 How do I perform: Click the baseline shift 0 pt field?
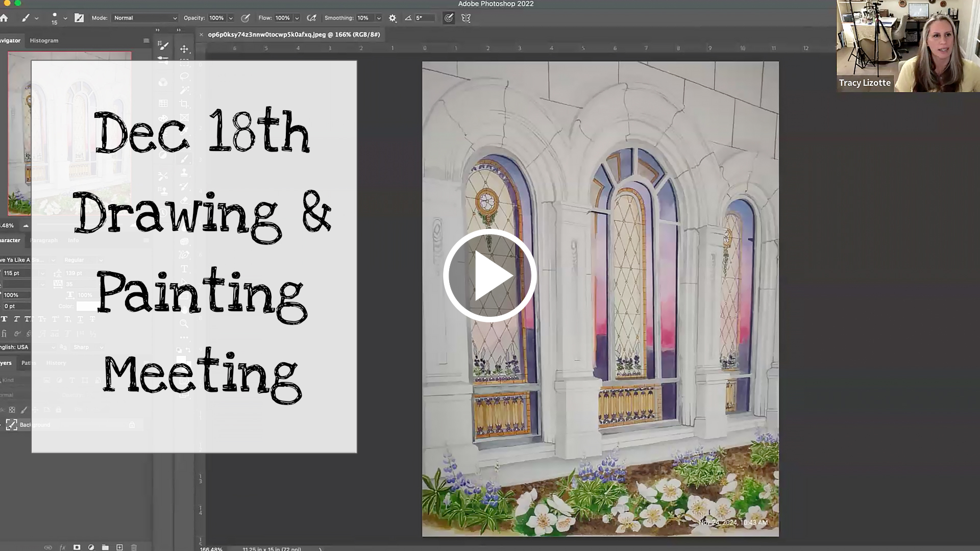(16, 306)
